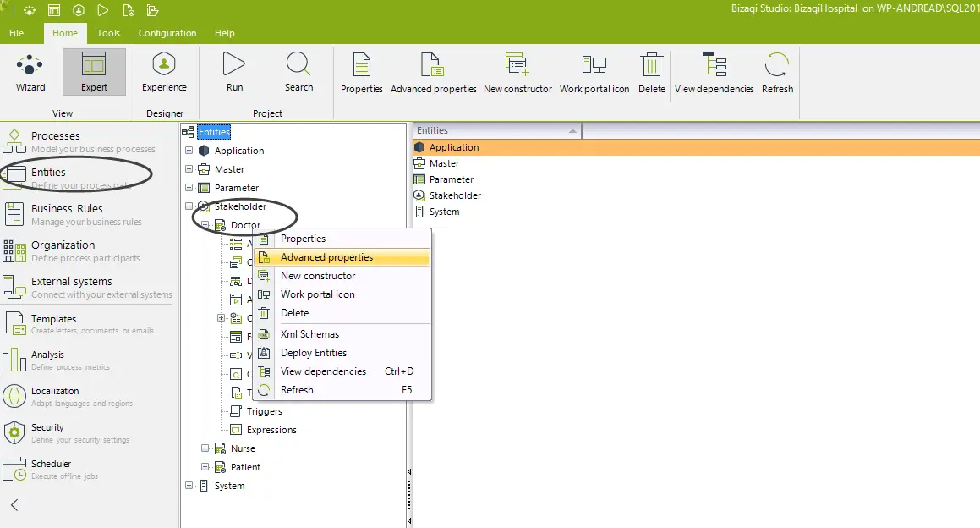Select the Expert view button
The image size is (980, 528).
pos(94,72)
